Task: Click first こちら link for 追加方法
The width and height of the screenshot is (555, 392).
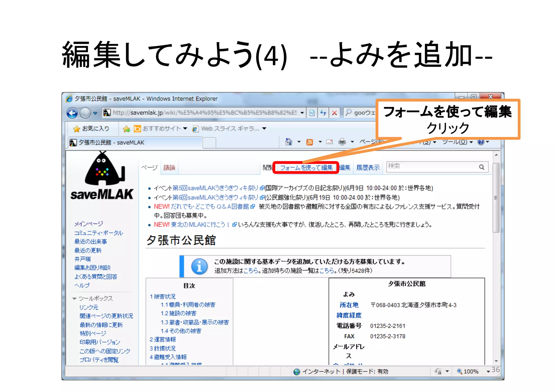Action: coord(251,271)
